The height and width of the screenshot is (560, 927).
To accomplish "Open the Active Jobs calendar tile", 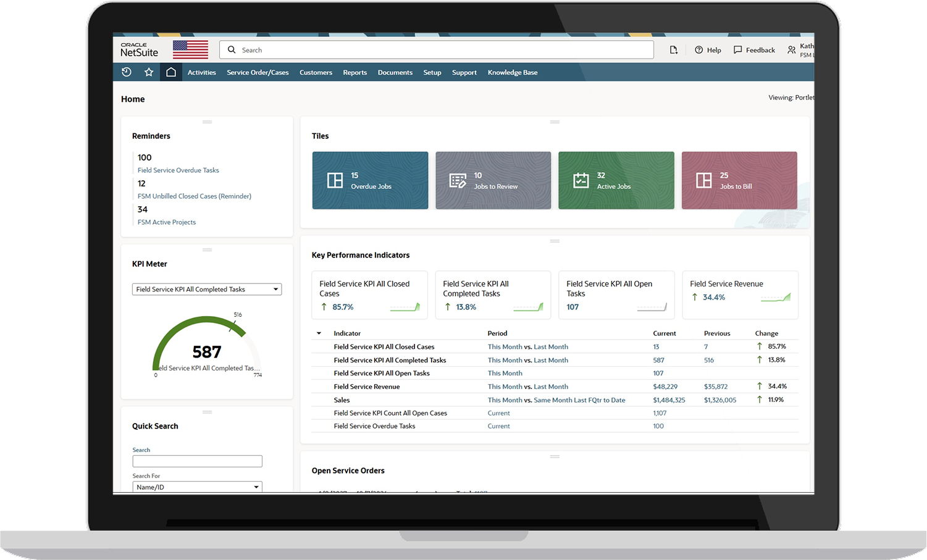I will point(615,180).
